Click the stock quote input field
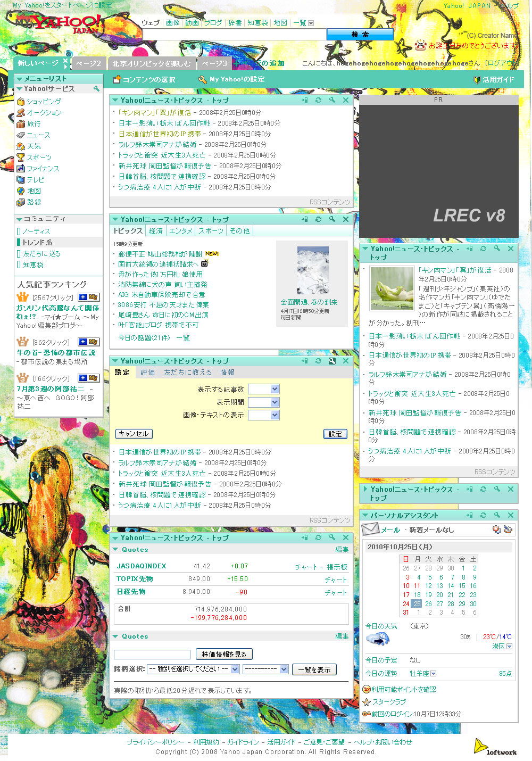Viewport: 532px width, 761px height. pyautogui.click(x=152, y=655)
